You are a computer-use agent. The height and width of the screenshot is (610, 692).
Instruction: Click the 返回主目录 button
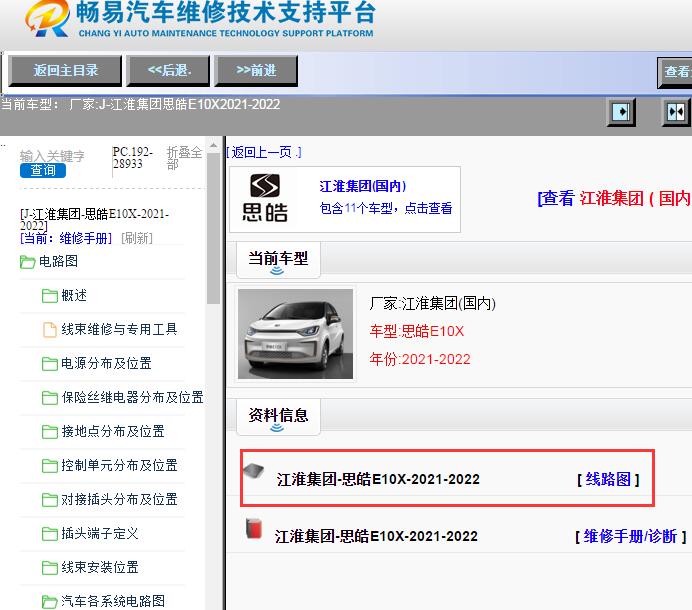coord(65,70)
